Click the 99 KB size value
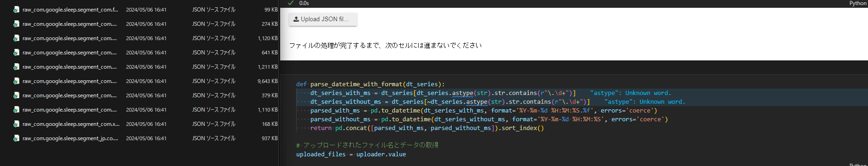Viewport: 868px width, 166px height. click(x=271, y=10)
